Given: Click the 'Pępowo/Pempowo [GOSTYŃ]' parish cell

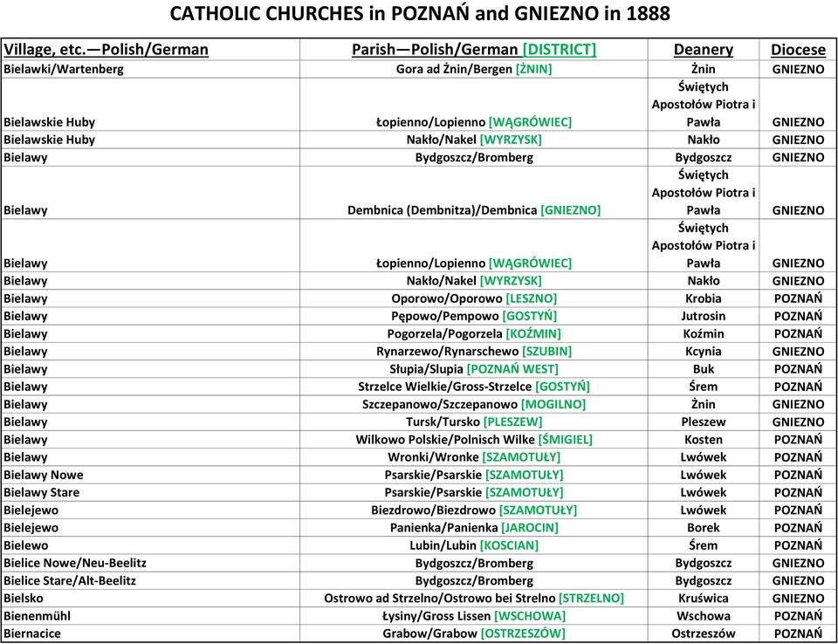Looking at the screenshot, I should (x=474, y=316).
